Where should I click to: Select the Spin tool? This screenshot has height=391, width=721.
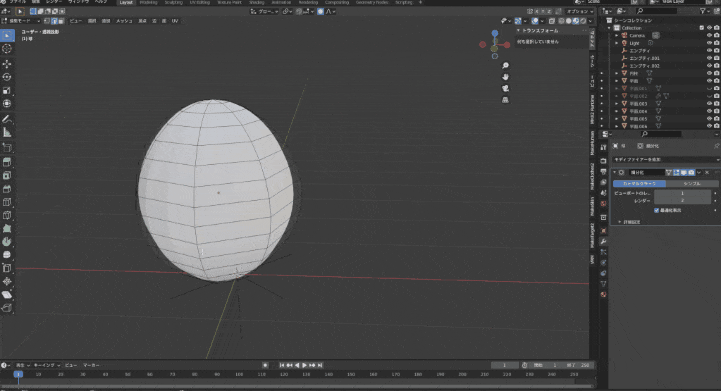click(7, 242)
